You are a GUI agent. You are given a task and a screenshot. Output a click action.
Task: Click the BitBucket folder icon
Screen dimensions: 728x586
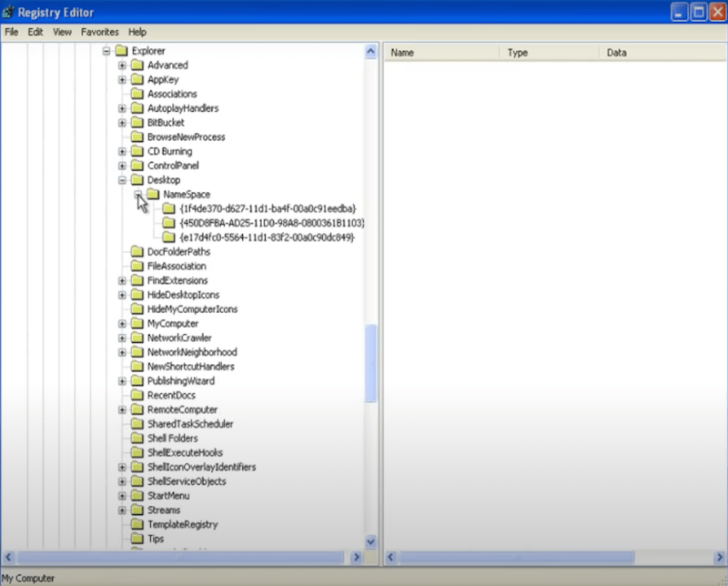pyautogui.click(x=136, y=123)
